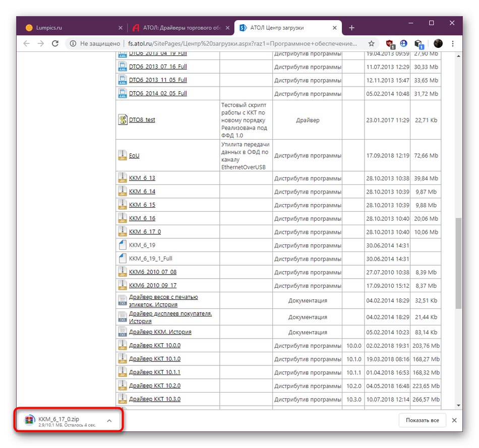Click the zip icon beside KKM_6_13
Viewport: 479px width, 448px height.
[x=123, y=178]
